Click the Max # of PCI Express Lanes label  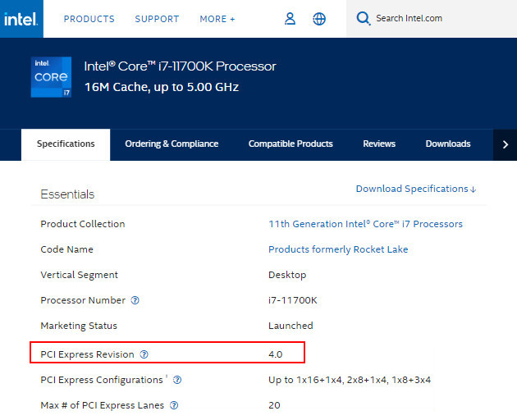[103, 405]
